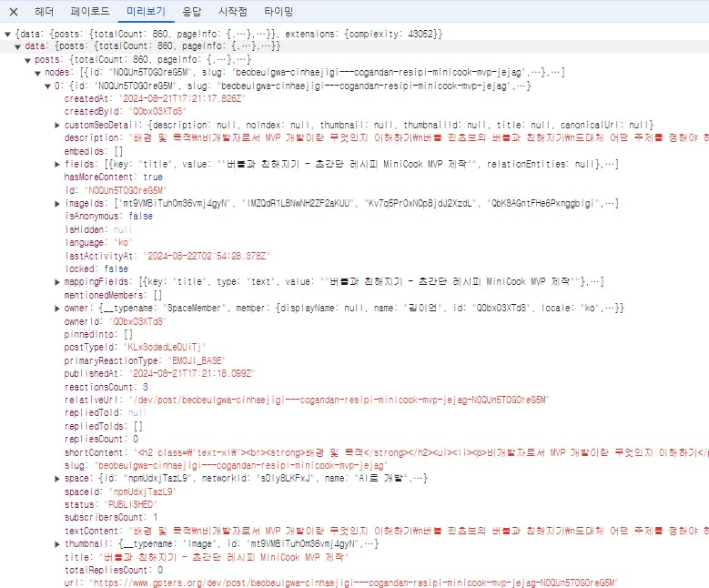Select the totalRepliesCount: 0 row
Viewport: 709px width, 588px height.
(114, 570)
